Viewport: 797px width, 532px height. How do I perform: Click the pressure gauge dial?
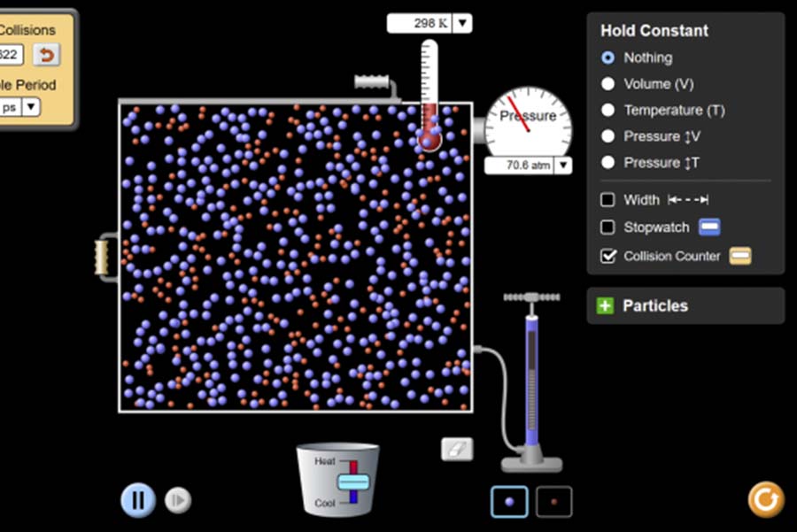(528, 124)
